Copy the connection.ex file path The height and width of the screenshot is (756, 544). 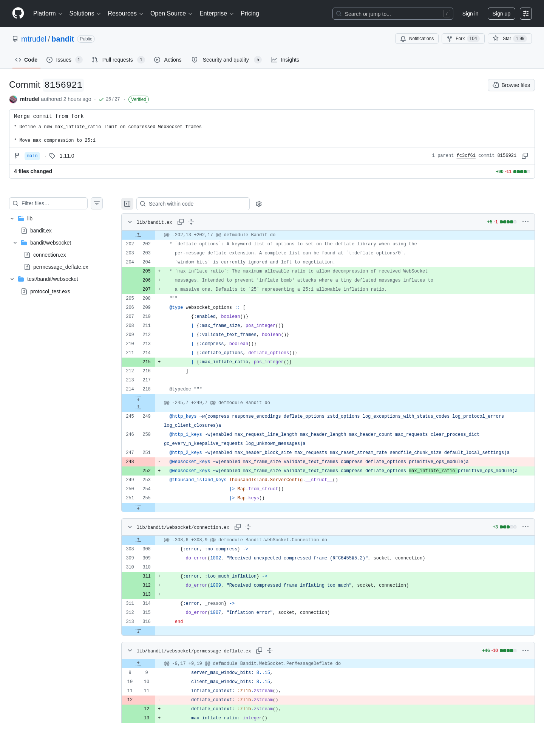coord(238,527)
